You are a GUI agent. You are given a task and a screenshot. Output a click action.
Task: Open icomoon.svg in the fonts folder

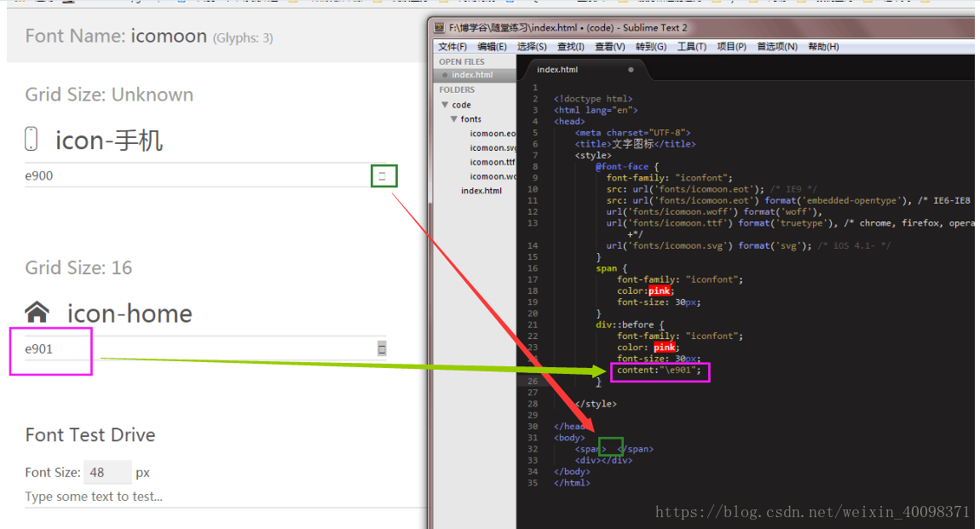tap(493, 148)
